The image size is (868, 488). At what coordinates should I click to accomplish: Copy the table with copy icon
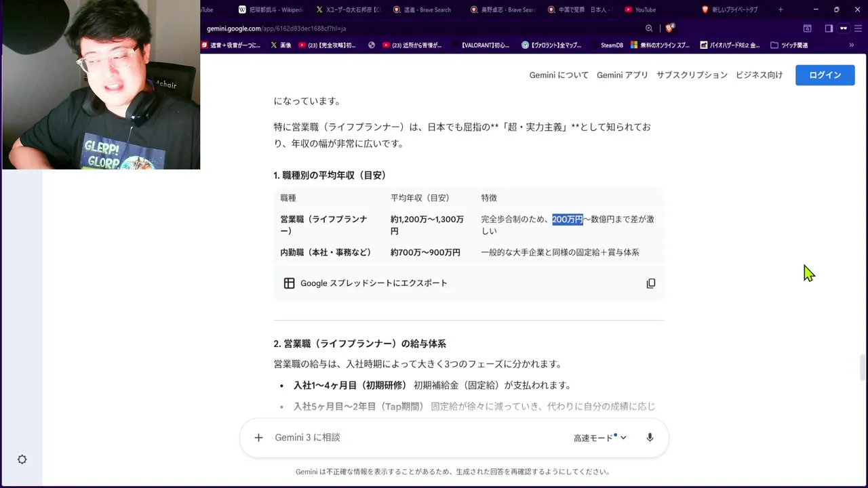pyautogui.click(x=650, y=283)
